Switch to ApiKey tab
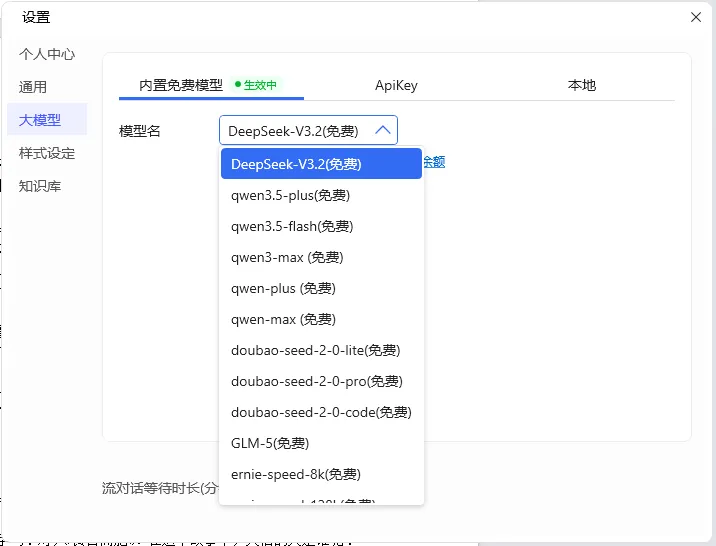The height and width of the screenshot is (546, 716). tap(396, 85)
